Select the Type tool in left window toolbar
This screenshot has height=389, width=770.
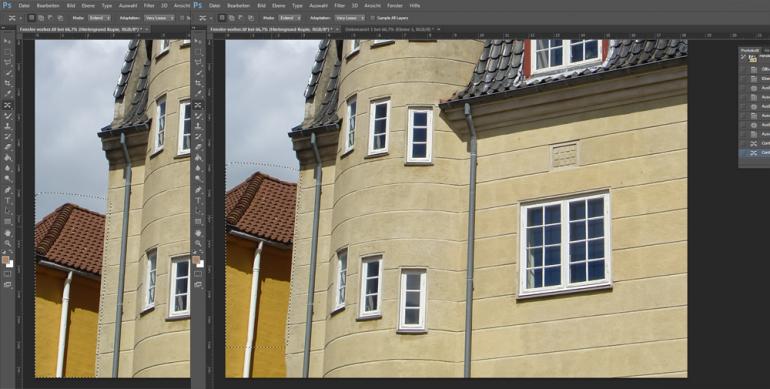tap(8, 200)
